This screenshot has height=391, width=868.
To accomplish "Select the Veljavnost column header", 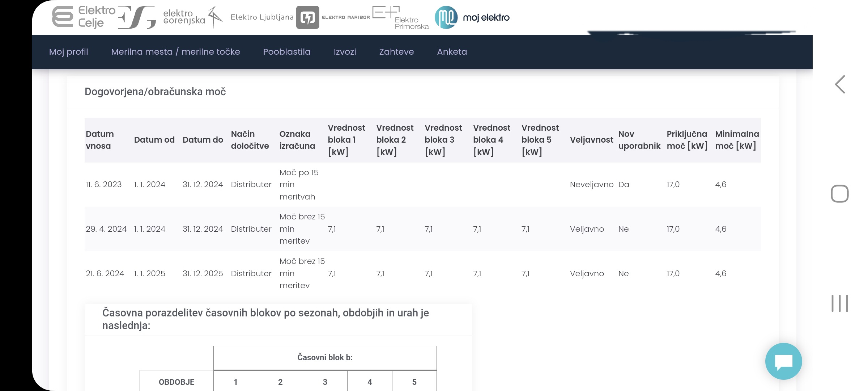I will pyautogui.click(x=592, y=140).
